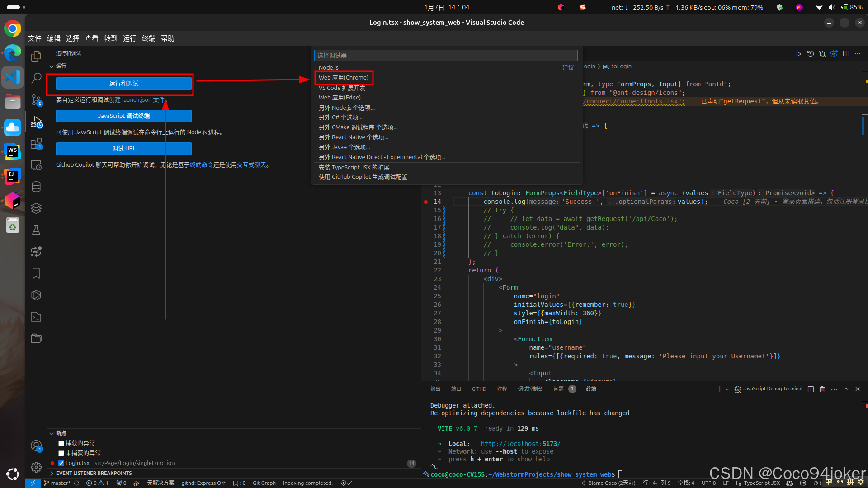Select the JavaScript Debug Terminal gear icon

click(737, 389)
